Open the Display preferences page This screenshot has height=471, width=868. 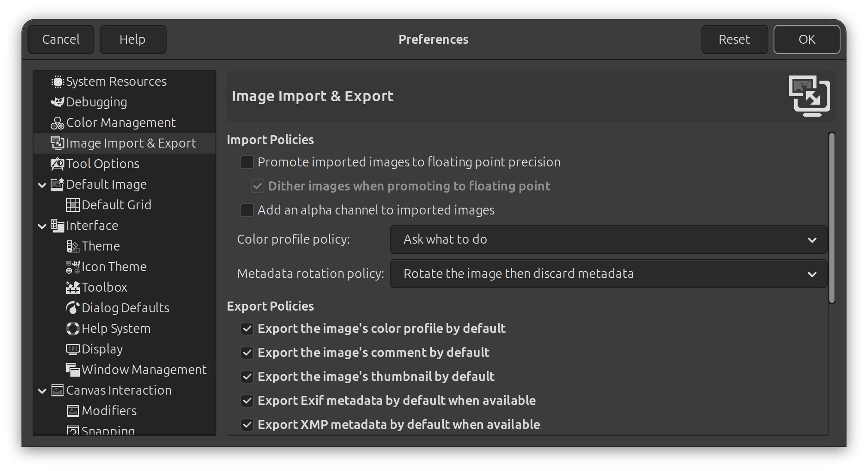click(x=124, y=349)
